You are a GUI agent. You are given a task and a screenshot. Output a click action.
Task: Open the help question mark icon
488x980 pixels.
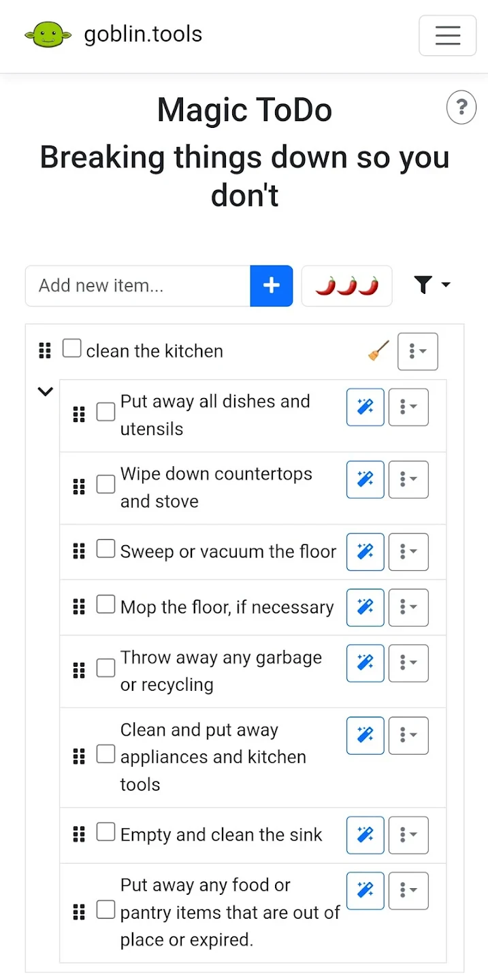(x=461, y=108)
